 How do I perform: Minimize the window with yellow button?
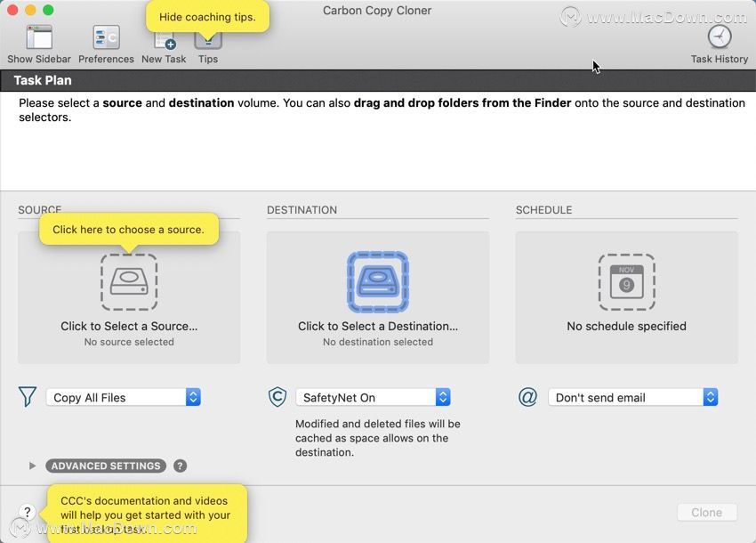point(30,10)
